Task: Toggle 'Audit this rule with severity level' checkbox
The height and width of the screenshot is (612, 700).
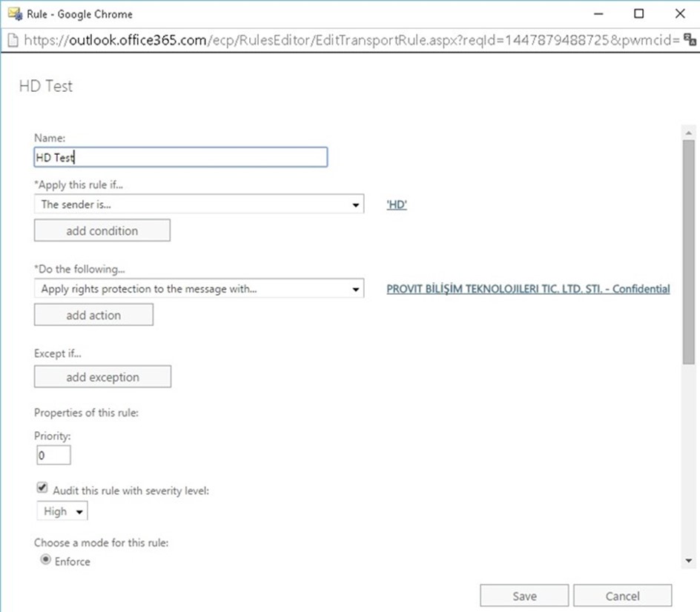Action: (42, 488)
